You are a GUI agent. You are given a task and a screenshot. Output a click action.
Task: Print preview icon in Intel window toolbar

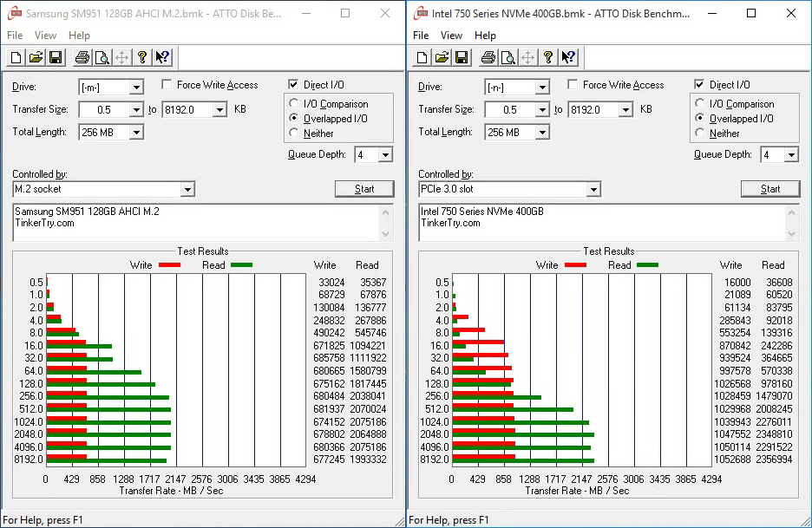[508, 57]
